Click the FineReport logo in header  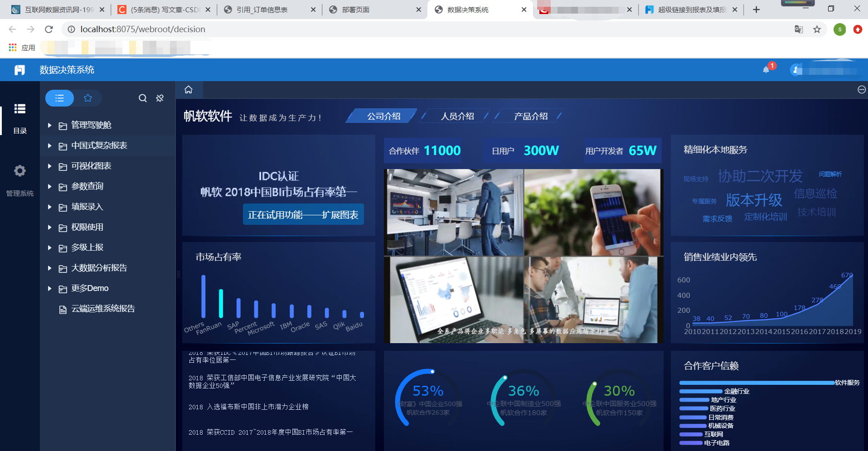tap(19, 70)
